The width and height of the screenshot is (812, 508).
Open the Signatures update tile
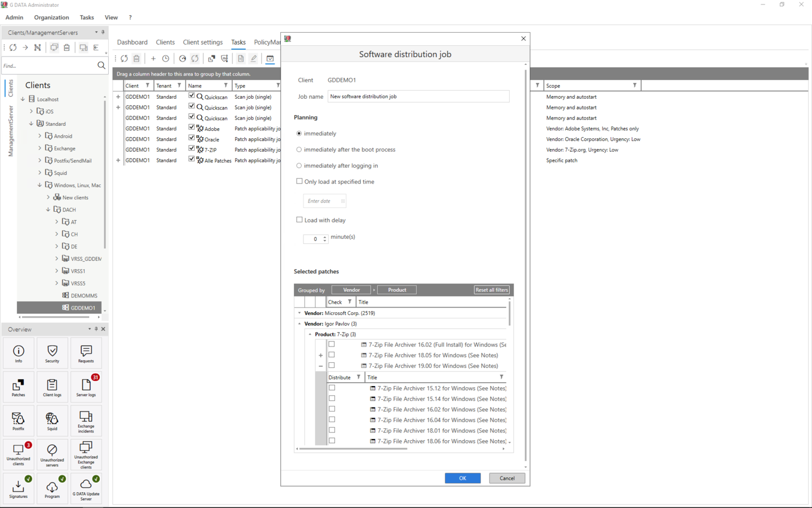18,488
